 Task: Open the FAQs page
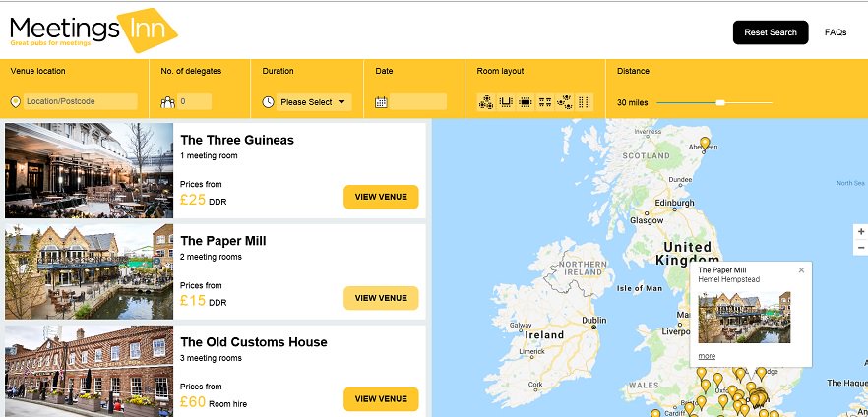(x=836, y=32)
